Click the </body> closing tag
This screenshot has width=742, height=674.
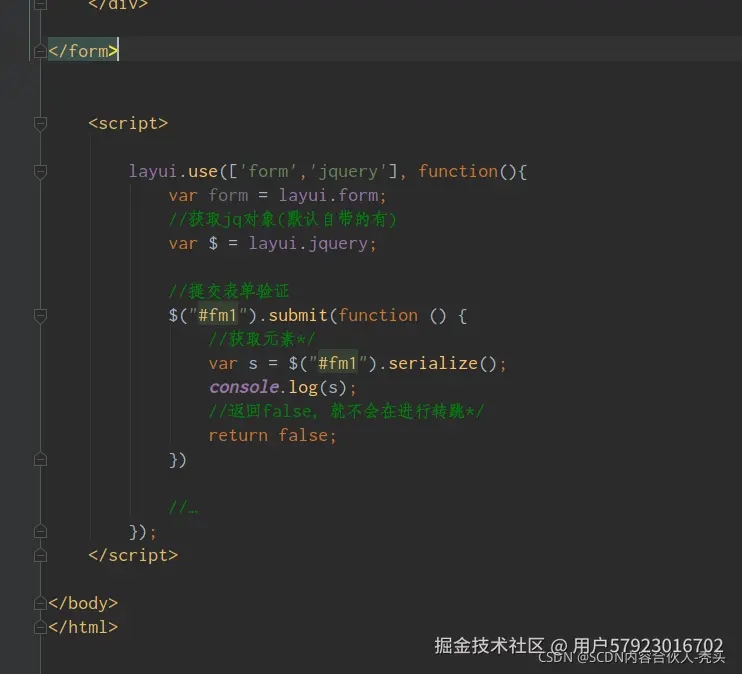click(x=83, y=603)
